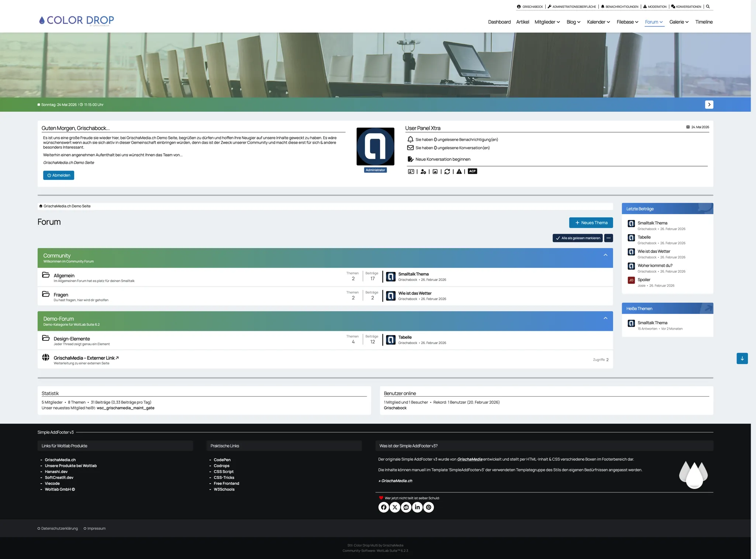Click Grischabock under Benutzer online
This screenshot has height=559, width=756.
(x=395, y=408)
